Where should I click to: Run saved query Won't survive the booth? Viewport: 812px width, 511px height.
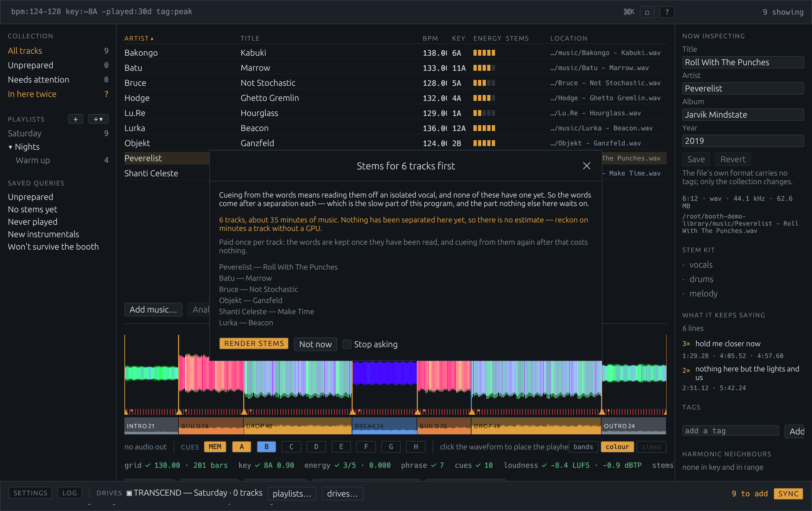[53, 247]
